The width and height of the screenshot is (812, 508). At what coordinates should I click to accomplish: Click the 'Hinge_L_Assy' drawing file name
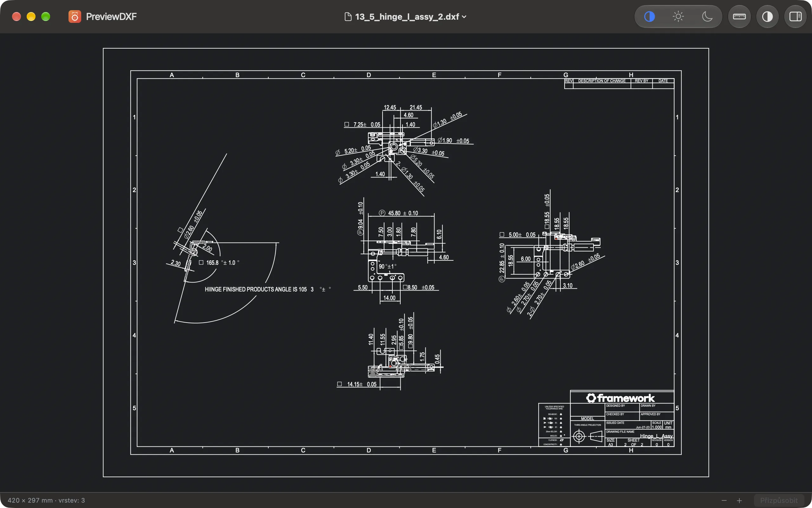pyautogui.click(x=656, y=436)
